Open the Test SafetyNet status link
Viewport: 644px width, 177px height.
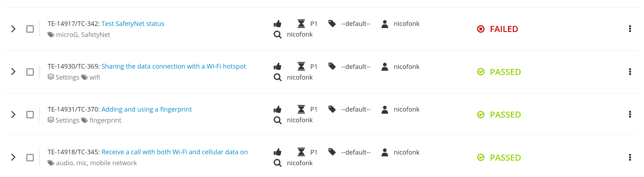(x=133, y=24)
